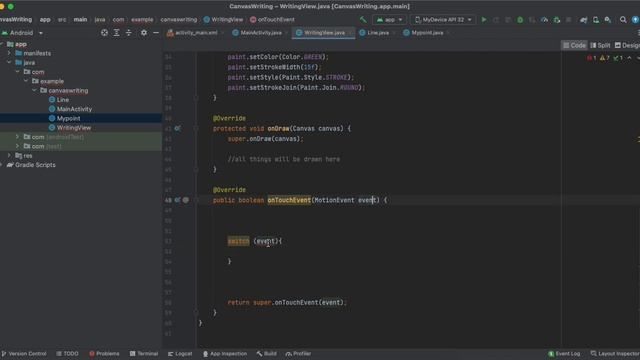Collapse the canvaswriting package
Screen dimensions: 640x360
point(34,90)
